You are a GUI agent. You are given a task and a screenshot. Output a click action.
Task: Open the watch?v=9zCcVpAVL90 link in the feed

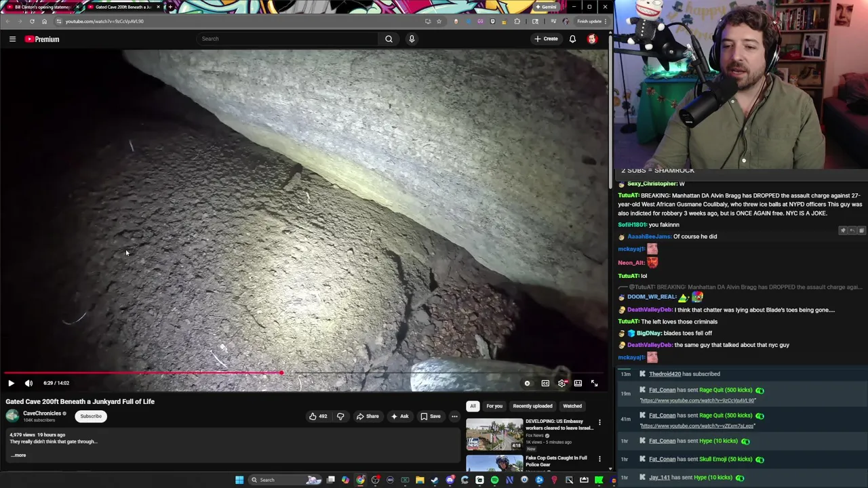[x=698, y=401]
